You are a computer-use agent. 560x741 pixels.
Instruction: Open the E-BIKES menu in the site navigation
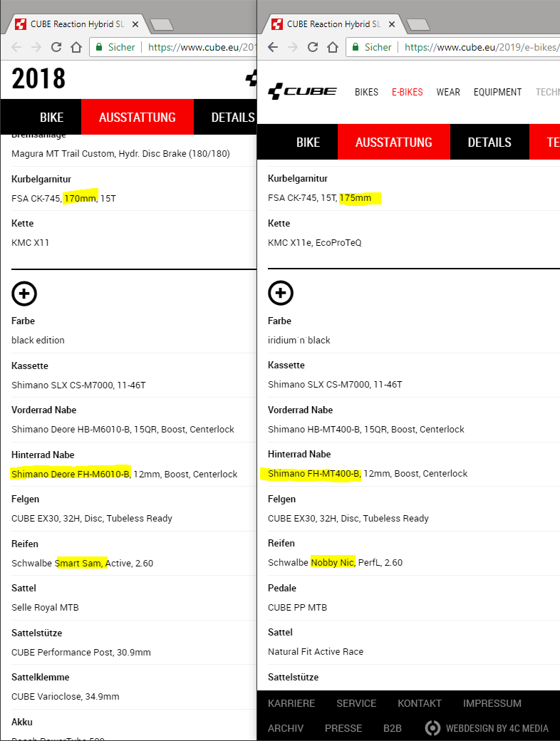[408, 92]
